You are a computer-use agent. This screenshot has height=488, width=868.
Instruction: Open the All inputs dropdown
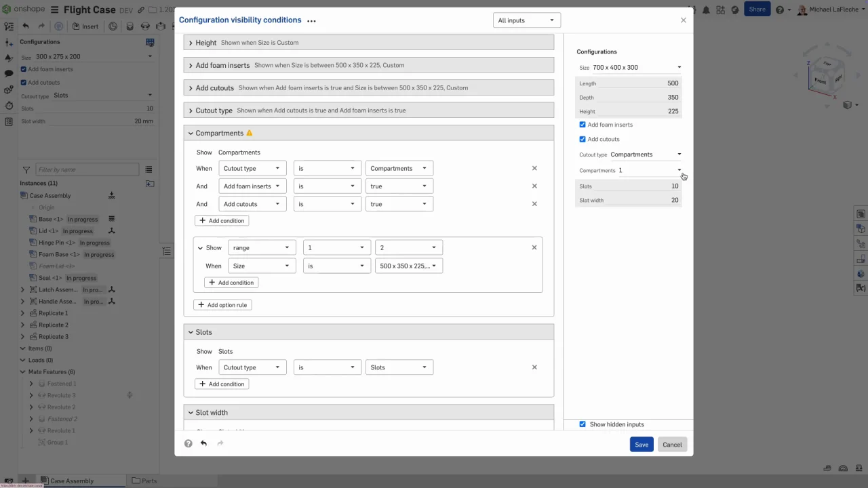pos(526,20)
